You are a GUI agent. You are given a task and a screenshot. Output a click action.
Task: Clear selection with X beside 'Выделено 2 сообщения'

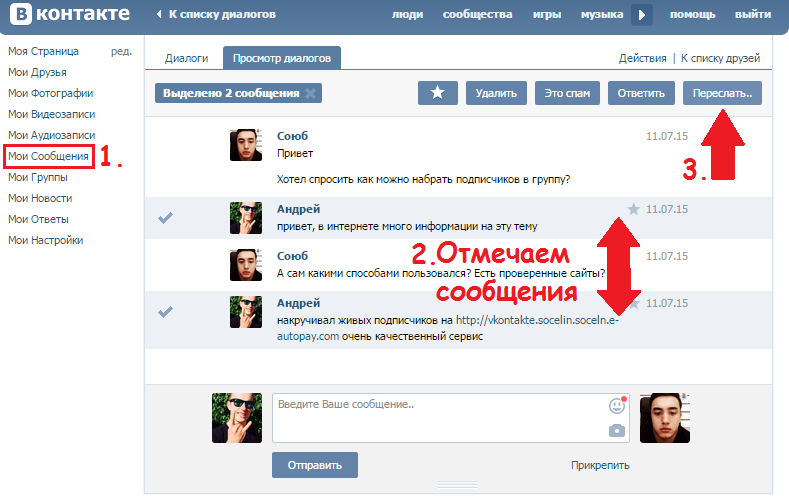311,94
